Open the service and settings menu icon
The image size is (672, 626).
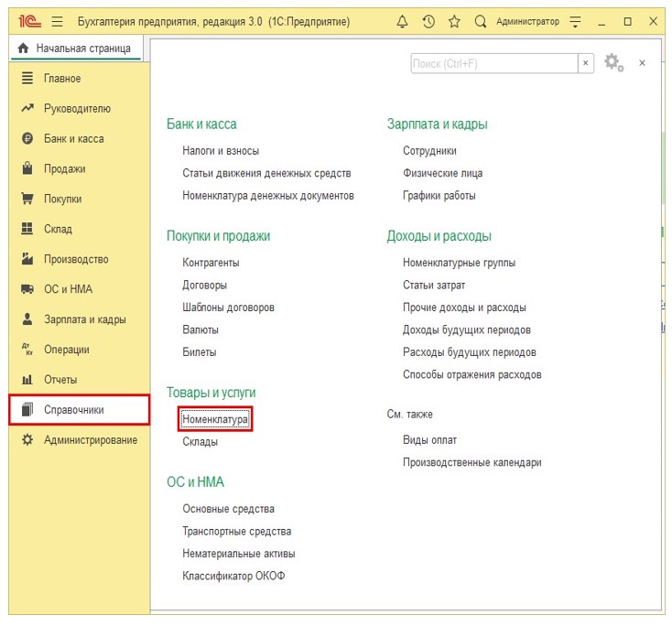(575, 21)
